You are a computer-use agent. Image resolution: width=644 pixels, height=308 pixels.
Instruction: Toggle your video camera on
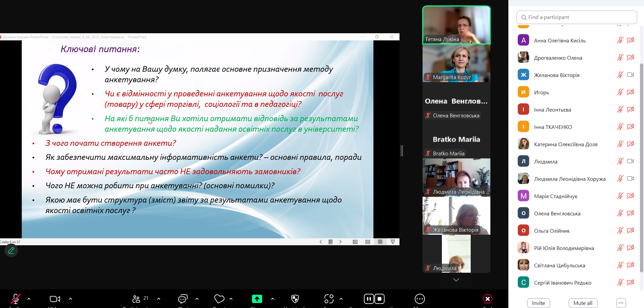click(55, 299)
